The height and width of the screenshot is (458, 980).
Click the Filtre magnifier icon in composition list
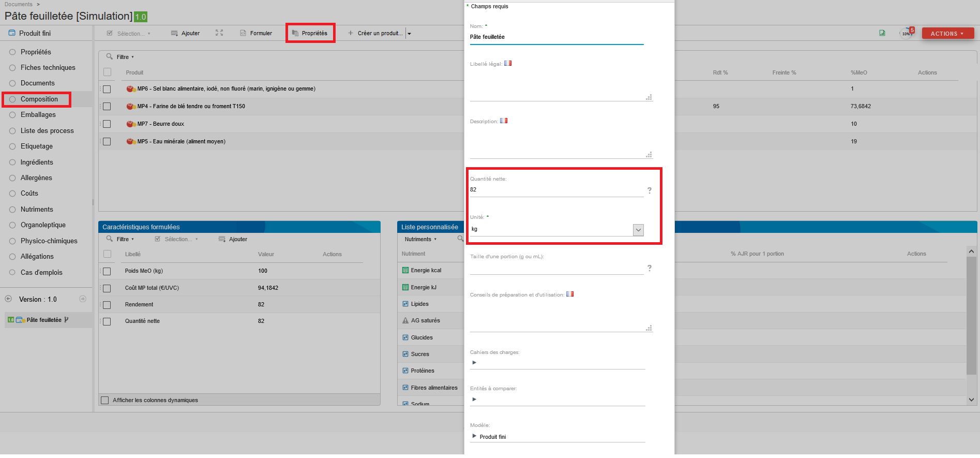[110, 56]
